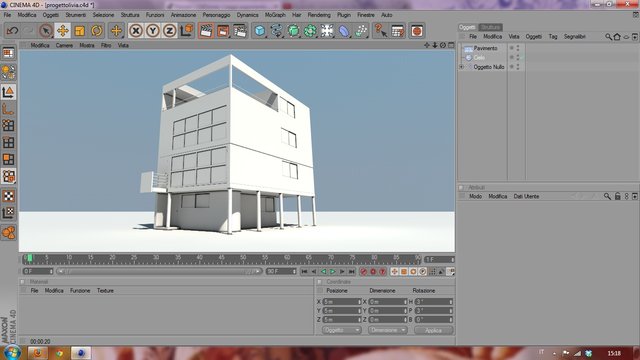This screenshot has height=360, width=640.
Task: Add a Cube primitive object
Action: pos(260,31)
